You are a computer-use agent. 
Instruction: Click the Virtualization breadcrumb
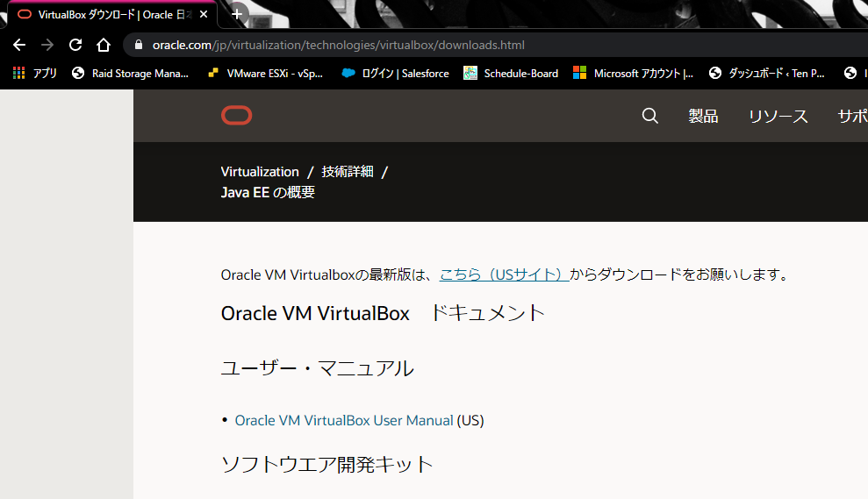tap(260, 172)
